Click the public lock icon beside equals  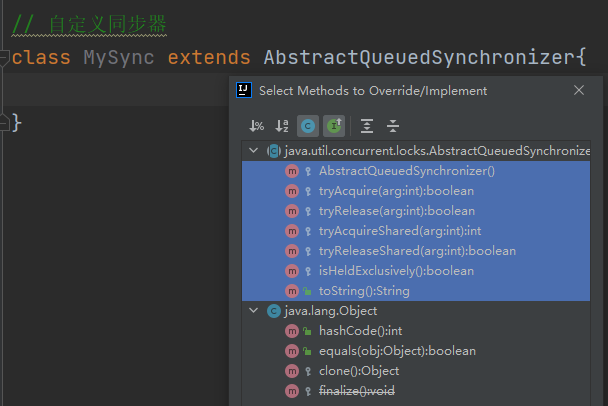(307, 351)
